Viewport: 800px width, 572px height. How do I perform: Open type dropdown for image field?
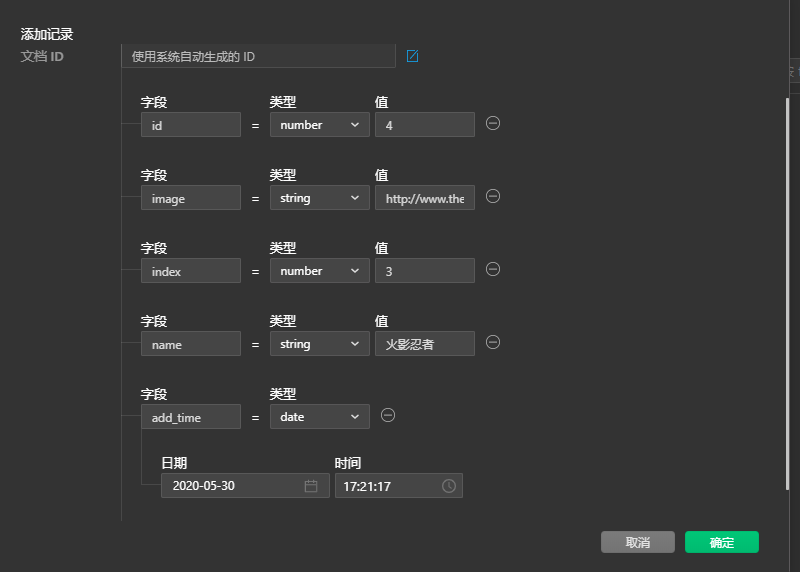319,198
